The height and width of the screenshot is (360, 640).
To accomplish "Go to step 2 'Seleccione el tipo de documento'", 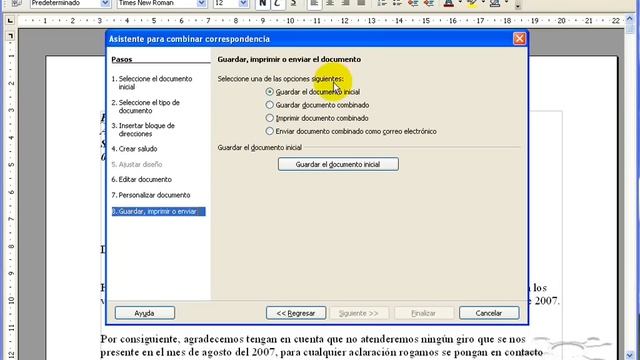I will [x=146, y=106].
